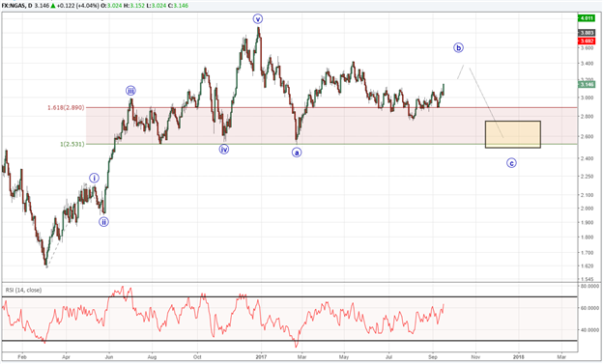Click the 1.700 price axis value

click(x=587, y=253)
